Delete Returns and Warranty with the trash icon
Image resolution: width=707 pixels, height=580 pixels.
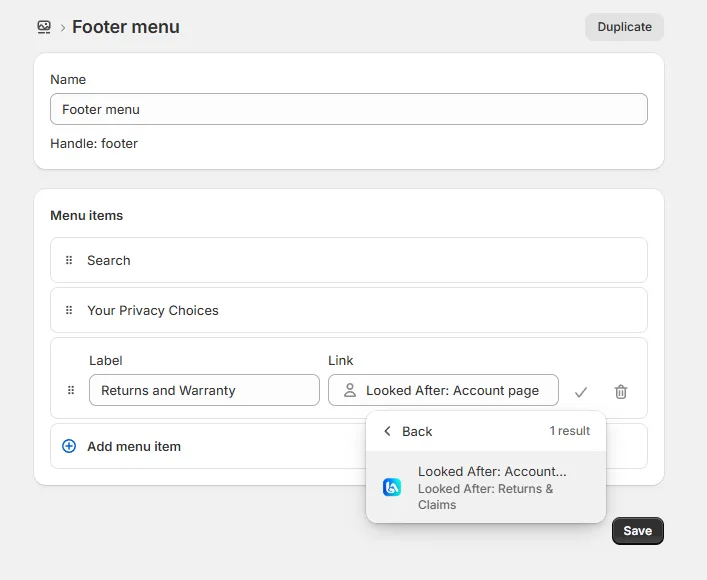click(621, 391)
